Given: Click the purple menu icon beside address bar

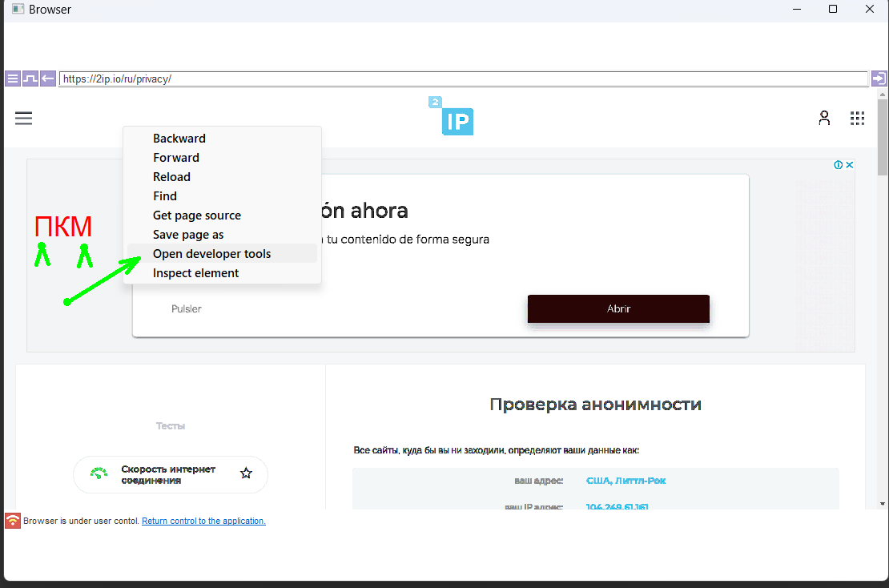Looking at the screenshot, I should (x=13, y=79).
